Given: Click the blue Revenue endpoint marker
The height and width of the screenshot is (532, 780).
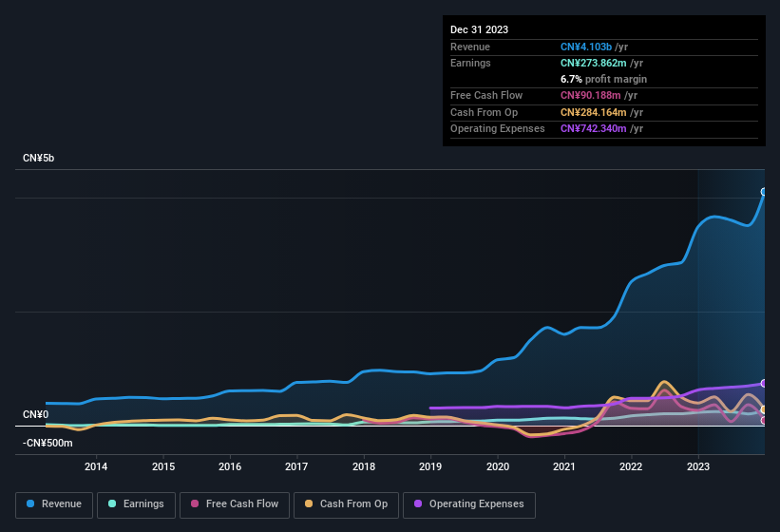Looking at the screenshot, I should 764,192.
